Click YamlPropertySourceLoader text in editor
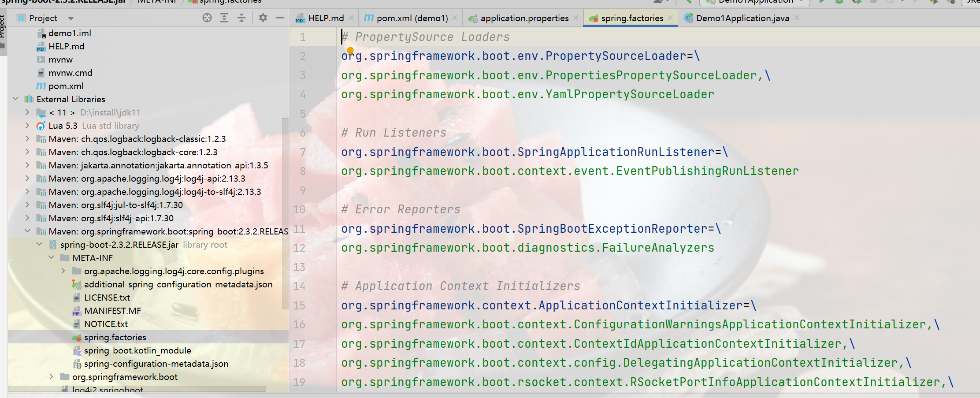The image size is (980, 398). coord(630,94)
